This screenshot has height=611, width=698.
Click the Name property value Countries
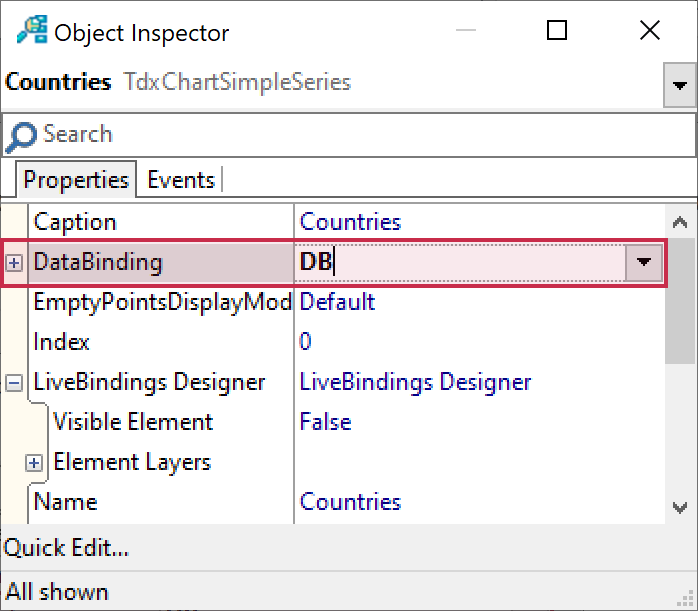tap(350, 502)
